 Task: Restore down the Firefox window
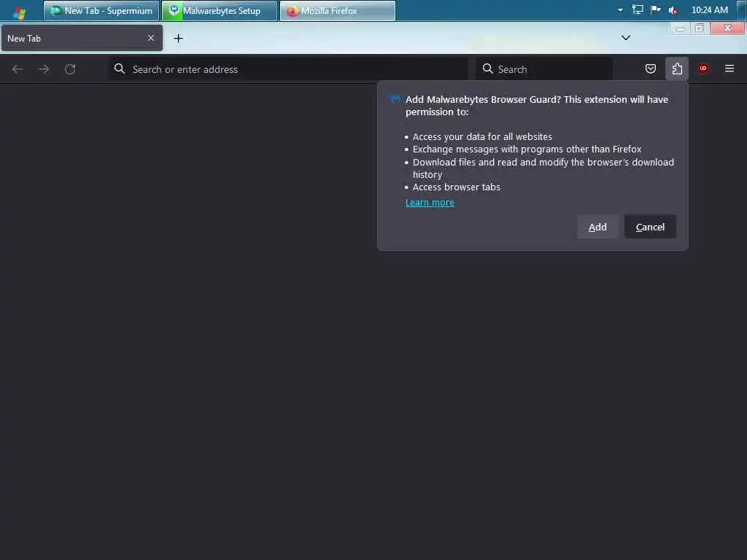[x=700, y=28]
